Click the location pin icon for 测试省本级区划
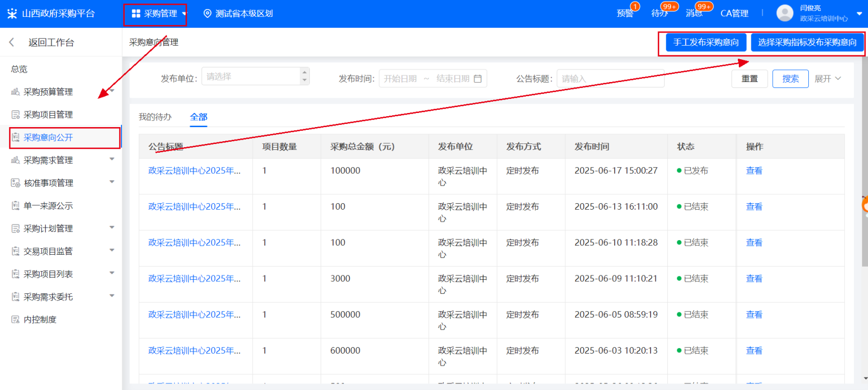 click(x=207, y=14)
